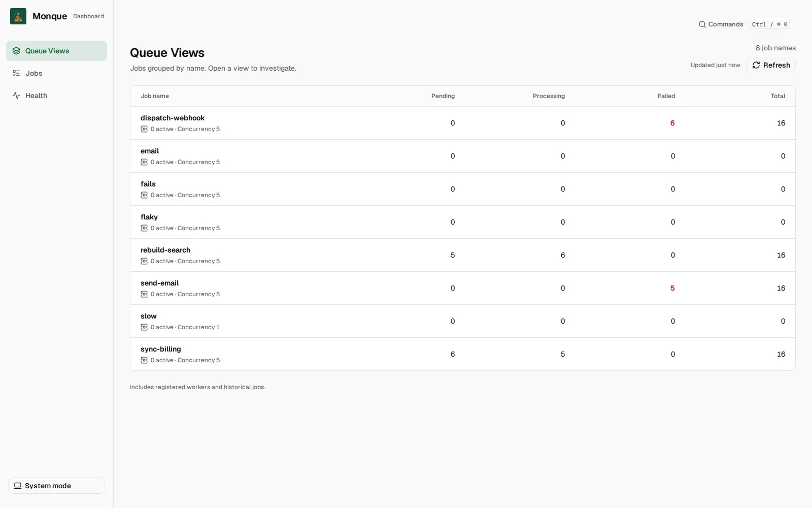Go to the Jobs page
The image size is (812, 508).
pyautogui.click(x=56, y=73)
